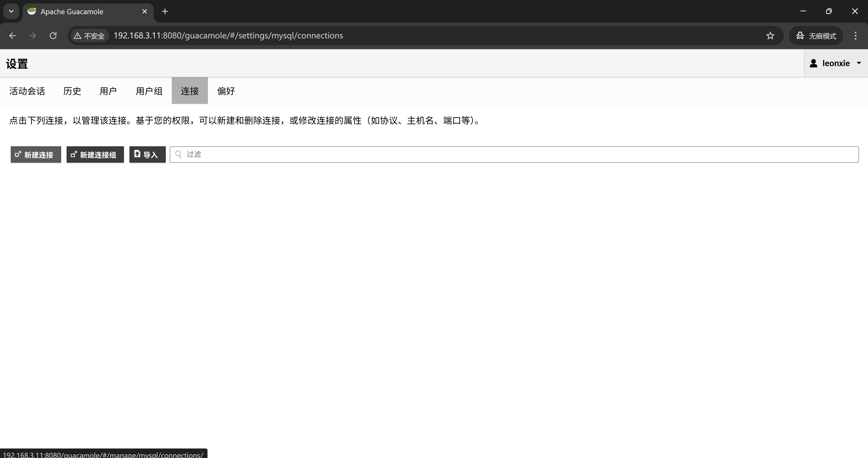Restore down the browser window

coord(829,12)
